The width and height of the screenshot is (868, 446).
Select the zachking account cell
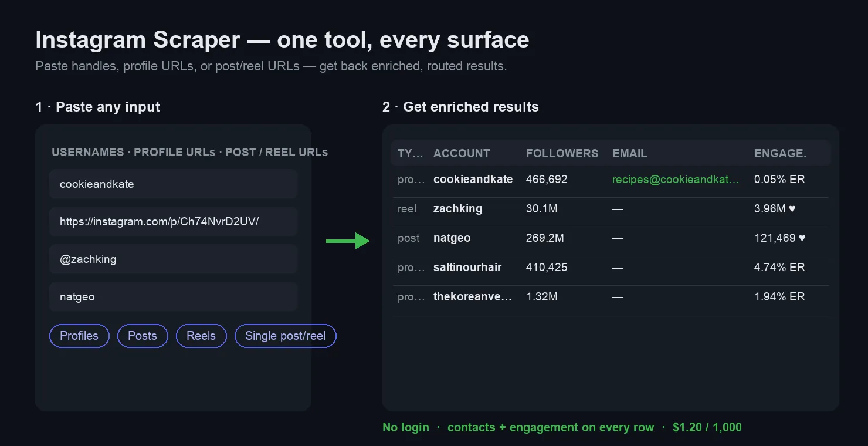click(457, 208)
